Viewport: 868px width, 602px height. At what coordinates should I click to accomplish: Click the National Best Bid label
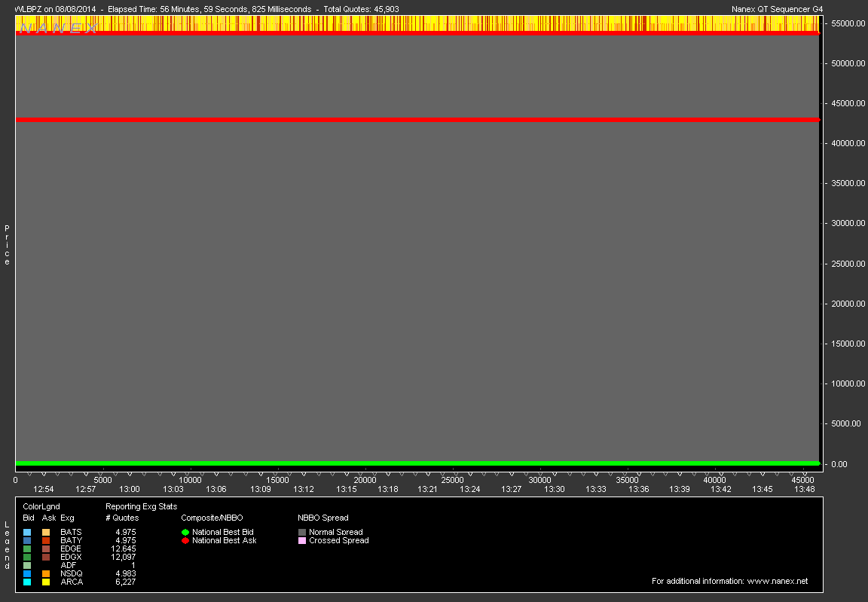tap(222, 532)
